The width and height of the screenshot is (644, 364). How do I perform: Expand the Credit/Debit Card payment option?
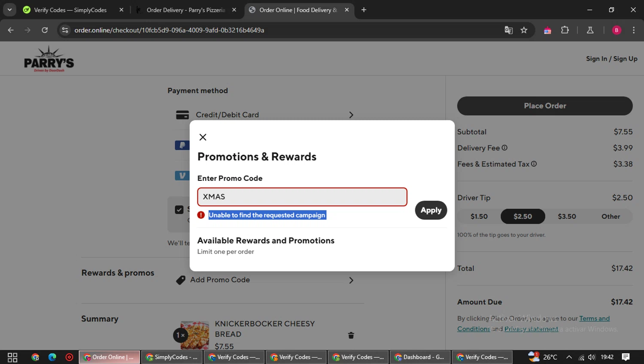(x=351, y=115)
